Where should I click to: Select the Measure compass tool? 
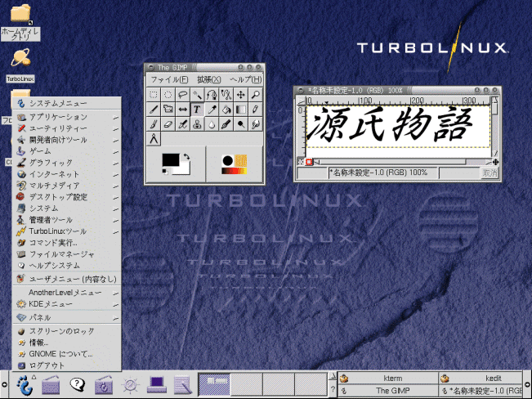pyautogui.click(x=154, y=139)
